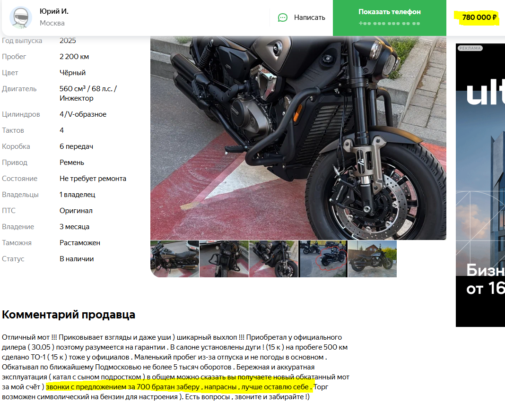The width and height of the screenshot is (505, 420).
Task: Select the second thumbnail showing the bike's front view
Action: [x=224, y=259]
